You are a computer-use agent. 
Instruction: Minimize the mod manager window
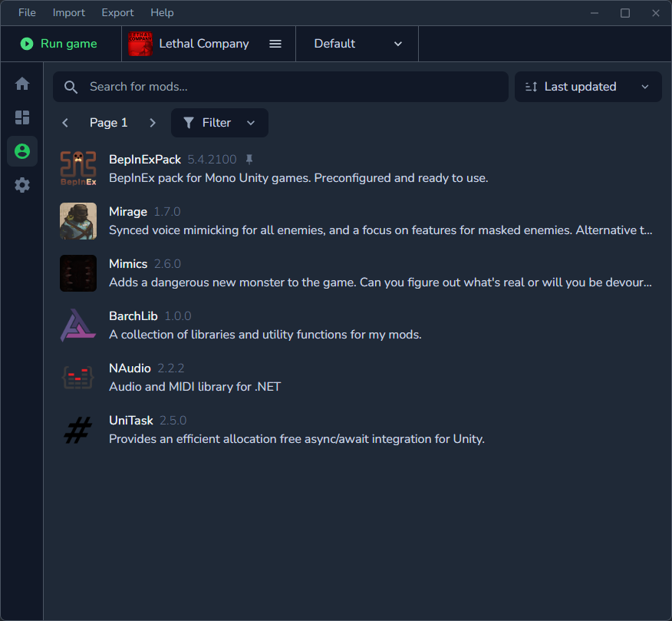point(595,13)
